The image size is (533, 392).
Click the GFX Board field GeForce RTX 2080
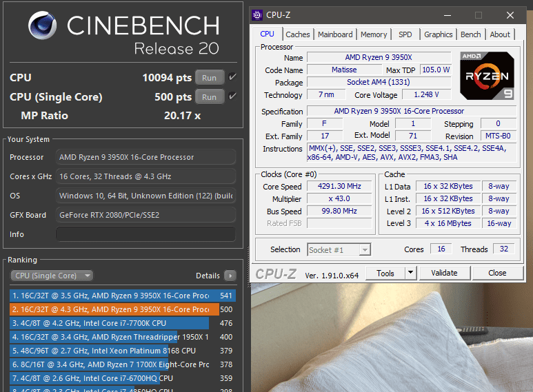145,215
